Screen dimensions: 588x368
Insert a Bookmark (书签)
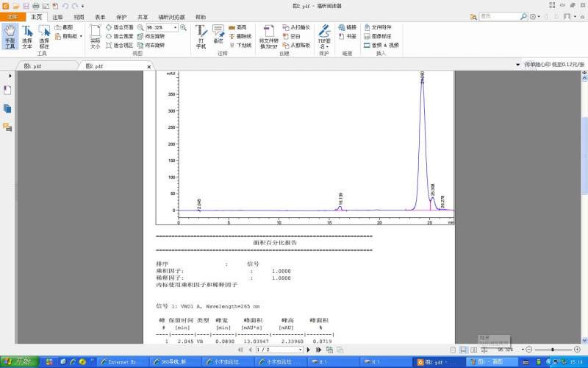coord(347,36)
